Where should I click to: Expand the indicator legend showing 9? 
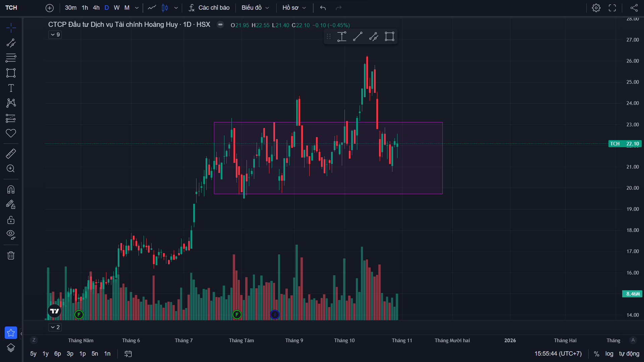coord(55,35)
